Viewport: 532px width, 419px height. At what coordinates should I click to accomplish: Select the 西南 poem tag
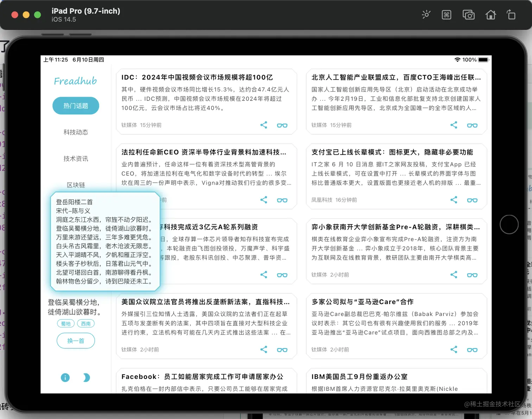click(x=86, y=324)
